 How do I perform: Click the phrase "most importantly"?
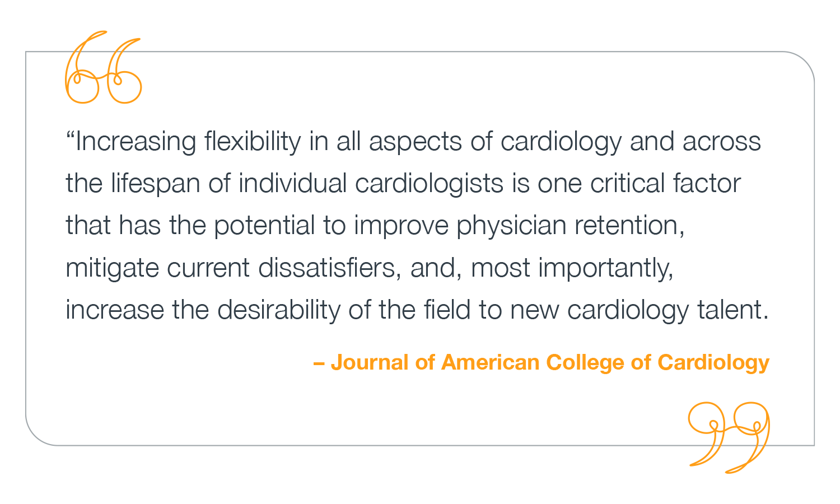(x=571, y=268)
